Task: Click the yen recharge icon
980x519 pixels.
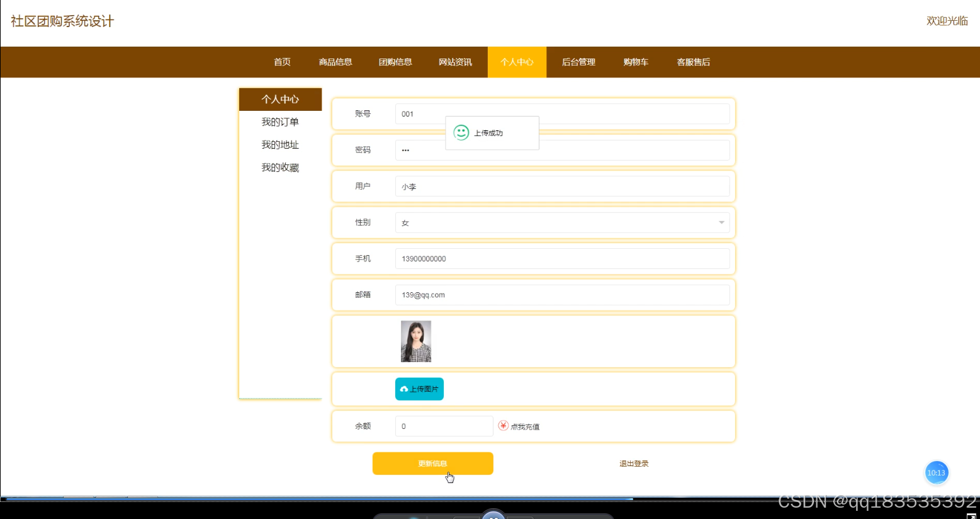Action: click(503, 426)
